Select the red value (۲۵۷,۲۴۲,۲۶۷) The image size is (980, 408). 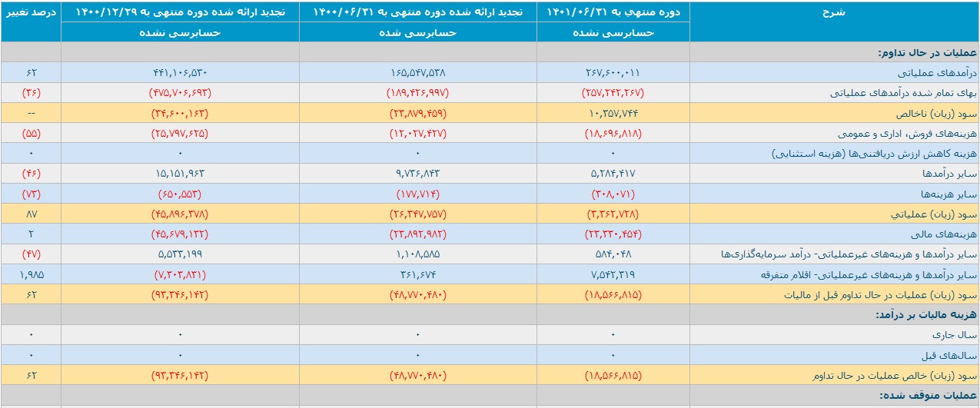pyautogui.click(x=613, y=93)
